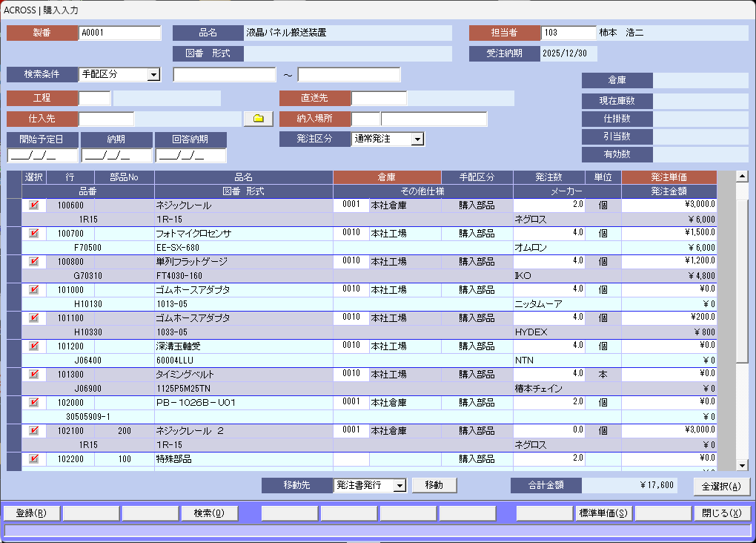Open the 検索条件 手配区分 dropdown
This screenshot has width=756, height=543.
pyautogui.click(x=153, y=74)
